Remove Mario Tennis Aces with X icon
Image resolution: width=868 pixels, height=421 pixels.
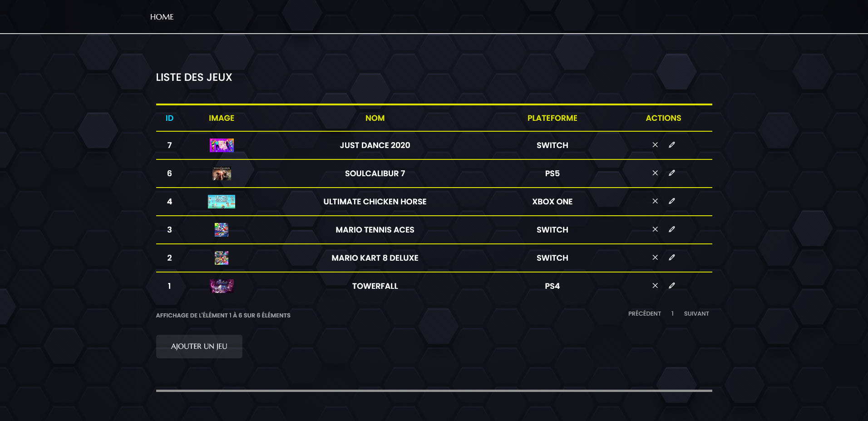click(655, 229)
